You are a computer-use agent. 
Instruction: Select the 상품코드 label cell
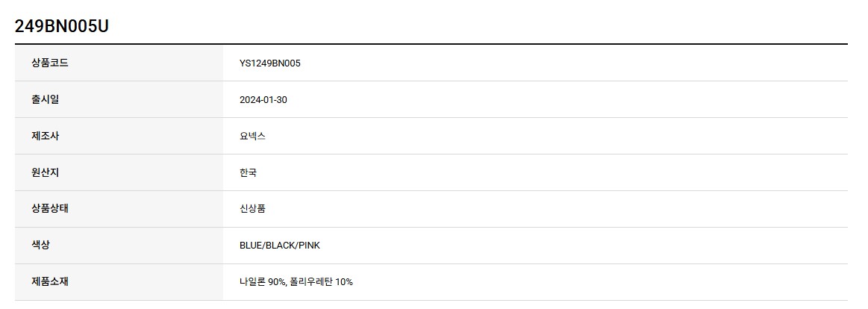(119, 63)
